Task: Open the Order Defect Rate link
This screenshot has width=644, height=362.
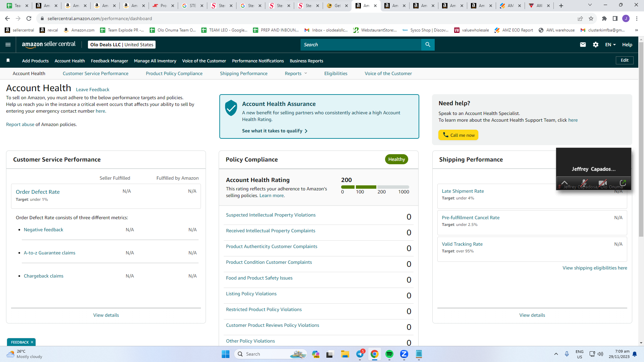Action: (38, 192)
